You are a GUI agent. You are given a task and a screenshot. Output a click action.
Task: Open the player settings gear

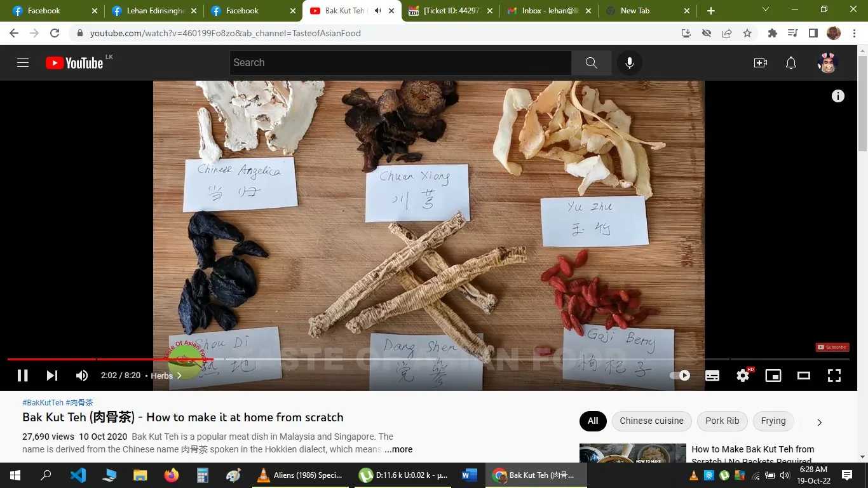pos(742,375)
